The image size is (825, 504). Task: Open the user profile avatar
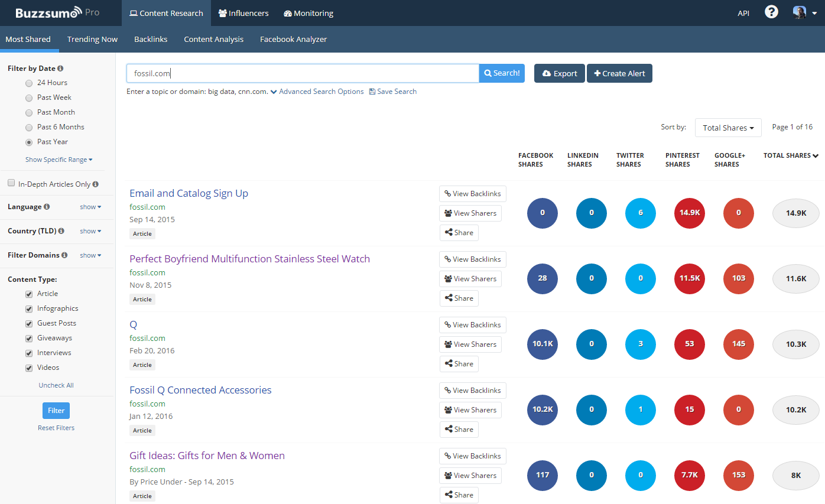pyautogui.click(x=799, y=12)
